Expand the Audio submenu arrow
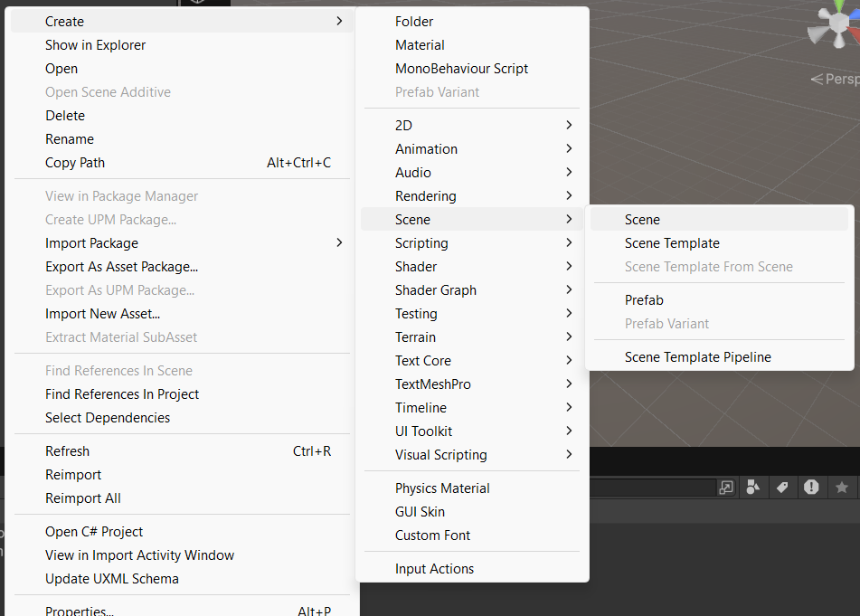The width and height of the screenshot is (860, 616). pos(569,172)
